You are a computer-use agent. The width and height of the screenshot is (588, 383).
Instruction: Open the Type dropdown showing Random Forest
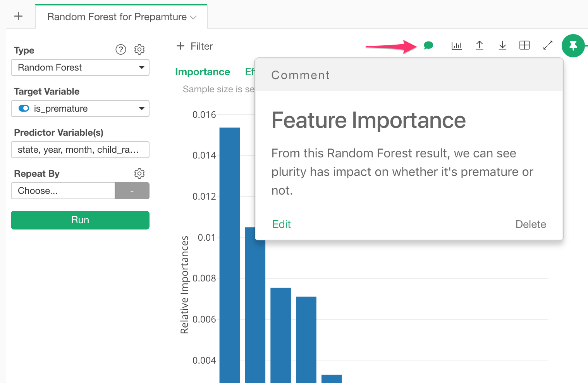click(x=80, y=67)
